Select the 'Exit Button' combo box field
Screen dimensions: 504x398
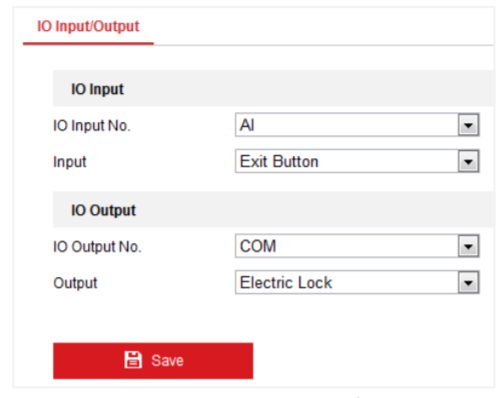[357, 161]
